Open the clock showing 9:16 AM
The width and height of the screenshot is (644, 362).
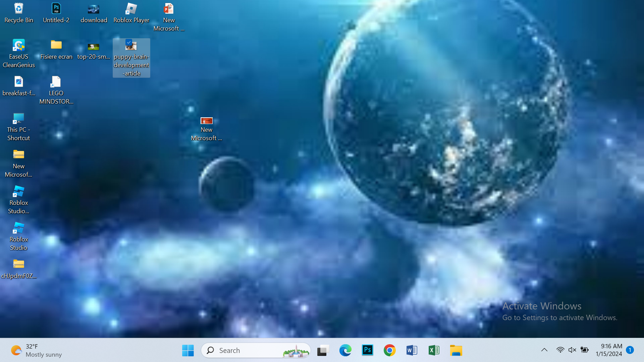(x=609, y=350)
